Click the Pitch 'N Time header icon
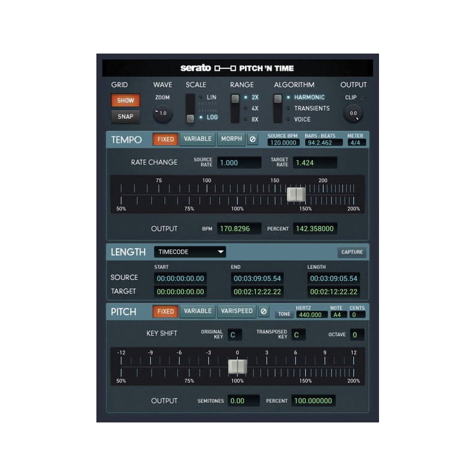 tap(226, 68)
